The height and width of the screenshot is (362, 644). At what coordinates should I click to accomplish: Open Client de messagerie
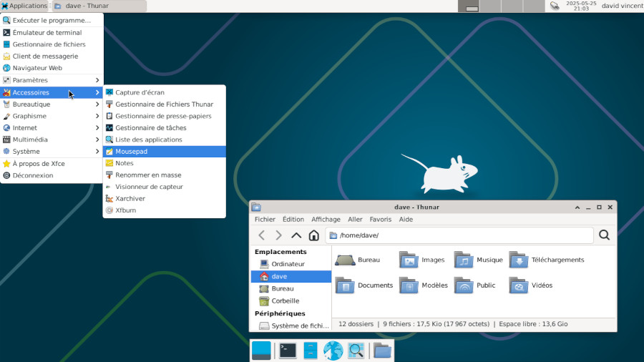(x=52, y=57)
